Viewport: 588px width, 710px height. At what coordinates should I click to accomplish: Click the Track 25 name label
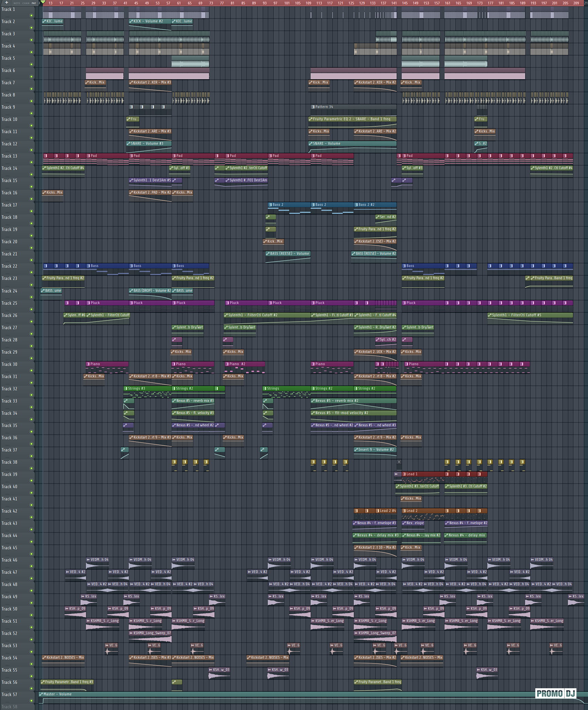(x=10, y=303)
